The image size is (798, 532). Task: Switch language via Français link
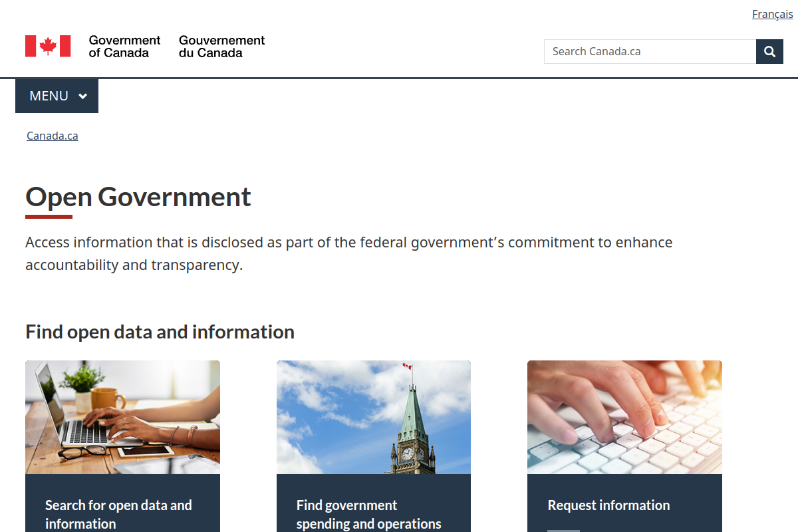coord(773,14)
